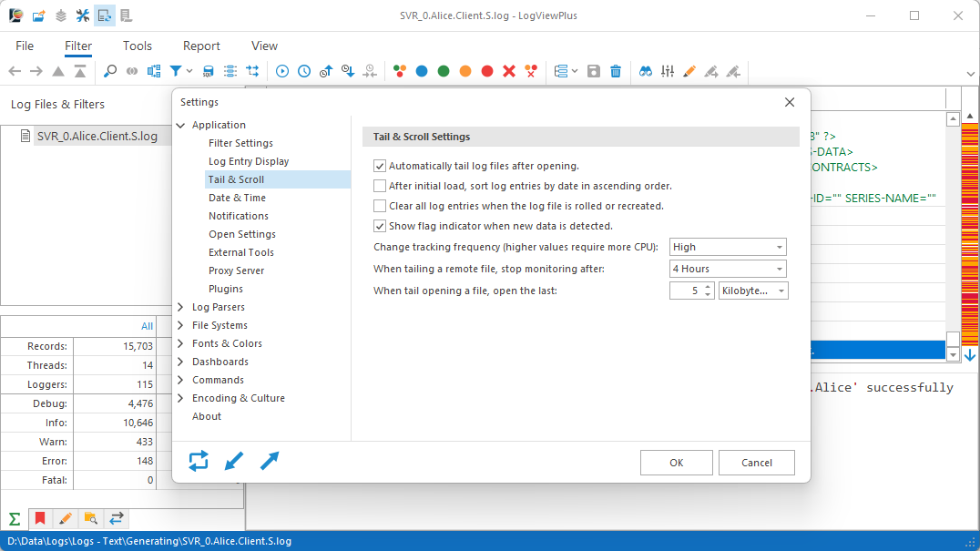
Task: Click the green sigma statistics icon
Action: tap(15, 518)
